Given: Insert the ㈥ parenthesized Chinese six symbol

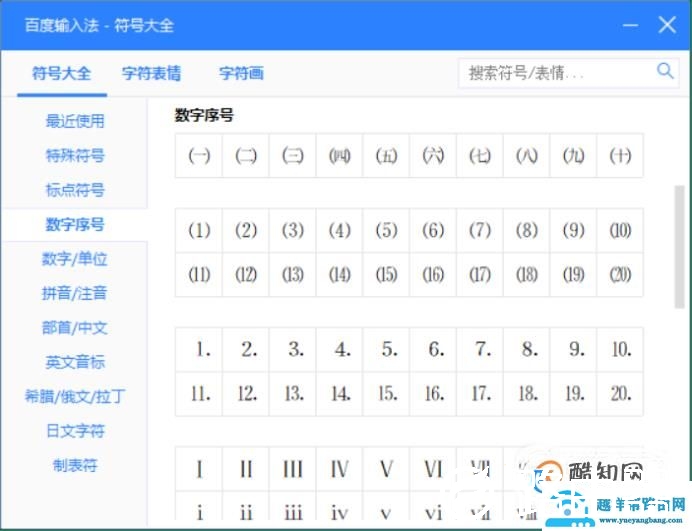Looking at the screenshot, I should (433, 156).
